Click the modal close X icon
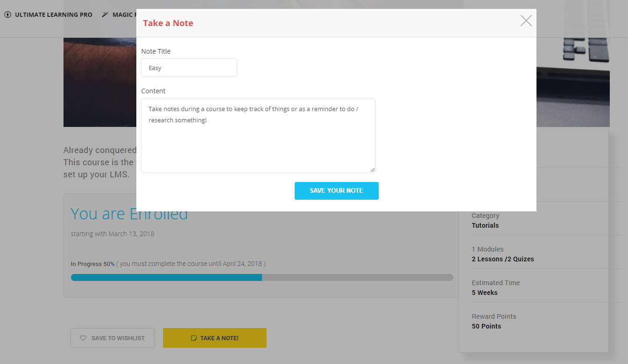 (x=526, y=21)
